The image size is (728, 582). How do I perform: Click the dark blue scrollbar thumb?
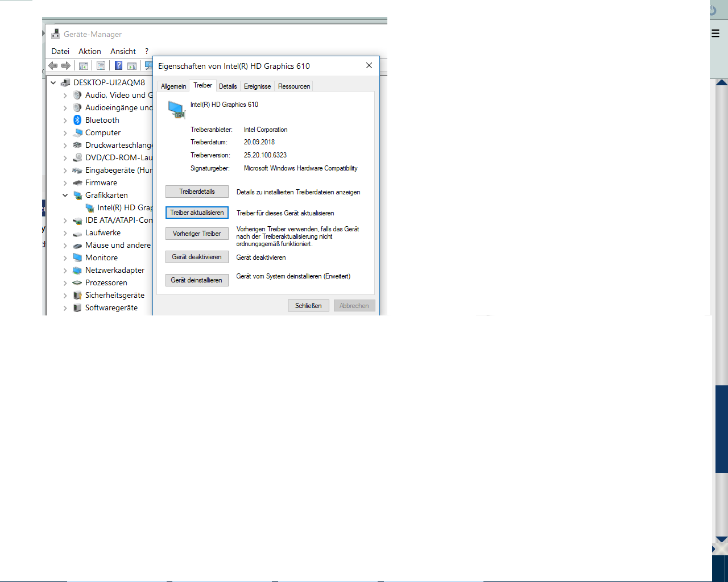[722, 429]
